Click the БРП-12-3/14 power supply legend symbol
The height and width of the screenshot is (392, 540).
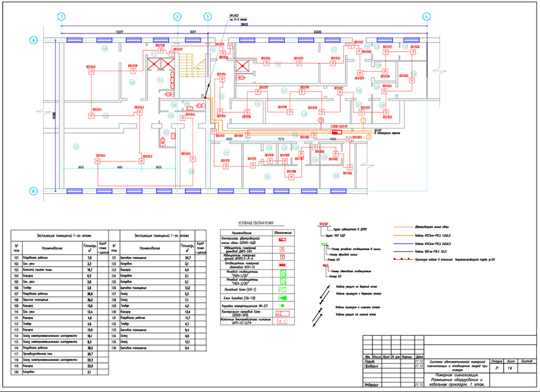282,321
